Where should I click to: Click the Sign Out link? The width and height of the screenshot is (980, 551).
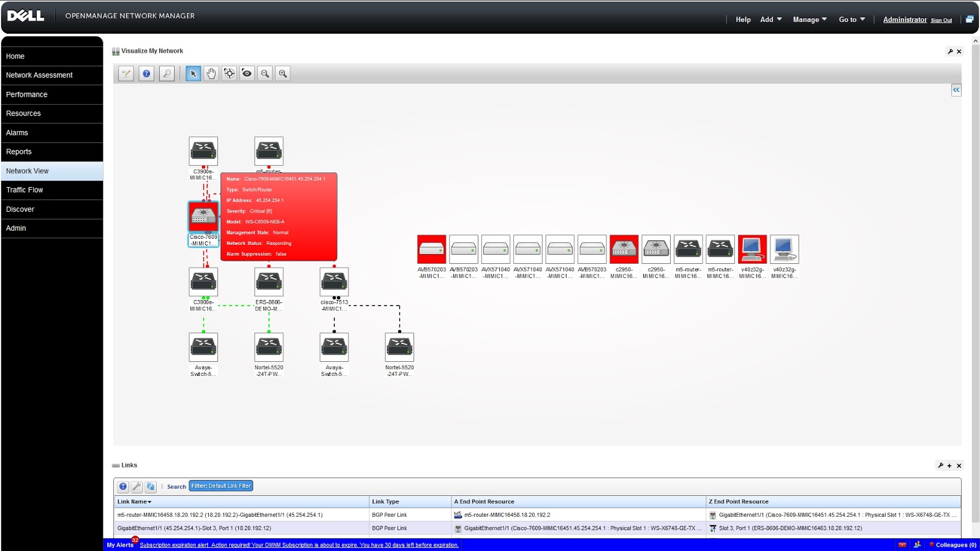click(941, 20)
